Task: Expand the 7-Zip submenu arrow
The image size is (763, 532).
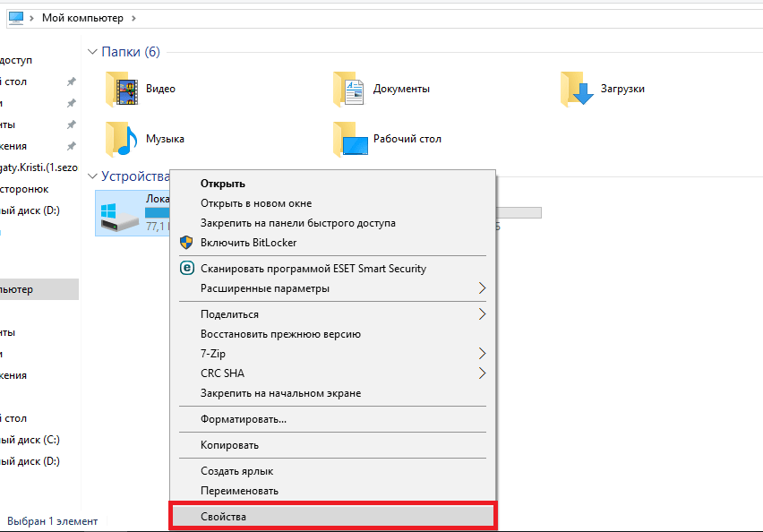Action: pyautogui.click(x=483, y=354)
